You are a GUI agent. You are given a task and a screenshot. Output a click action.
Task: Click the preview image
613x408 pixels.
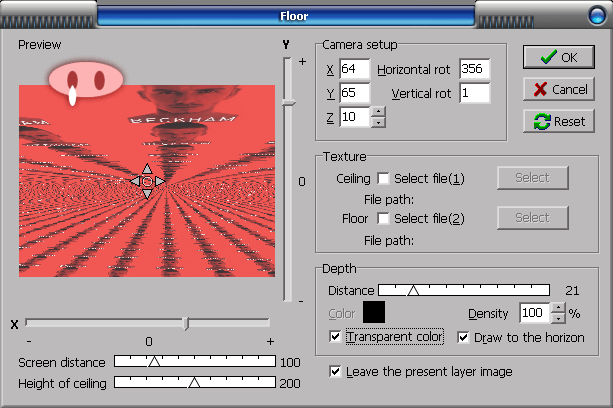click(x=147, y=181)
